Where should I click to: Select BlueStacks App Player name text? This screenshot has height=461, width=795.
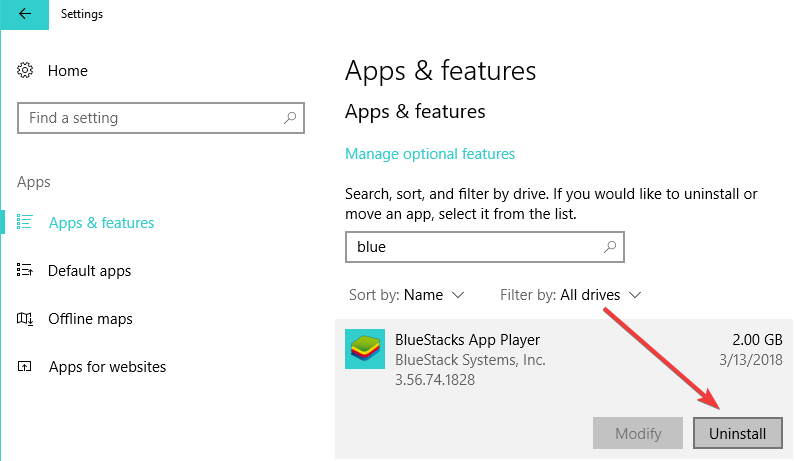[467, 340]
